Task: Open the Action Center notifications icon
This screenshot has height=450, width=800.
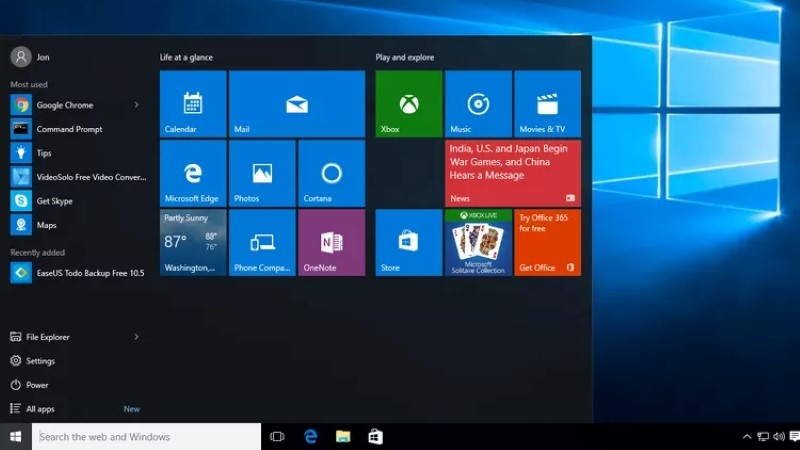Action: (794, 437)
